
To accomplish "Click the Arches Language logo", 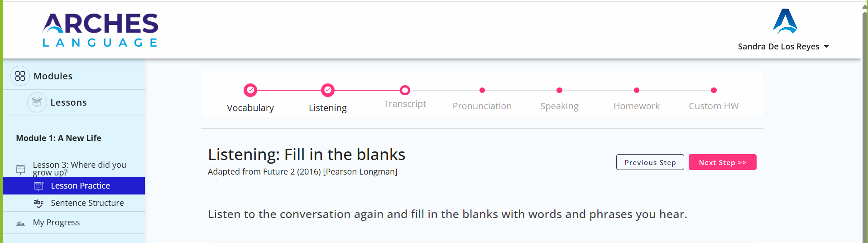I will pyautogui.click(x=100, y=30).
